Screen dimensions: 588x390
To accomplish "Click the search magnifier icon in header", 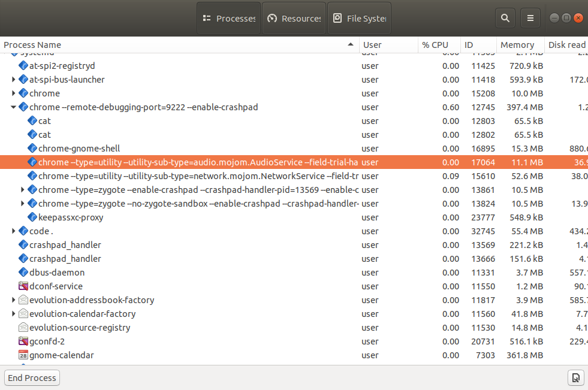I will (505, 18).
